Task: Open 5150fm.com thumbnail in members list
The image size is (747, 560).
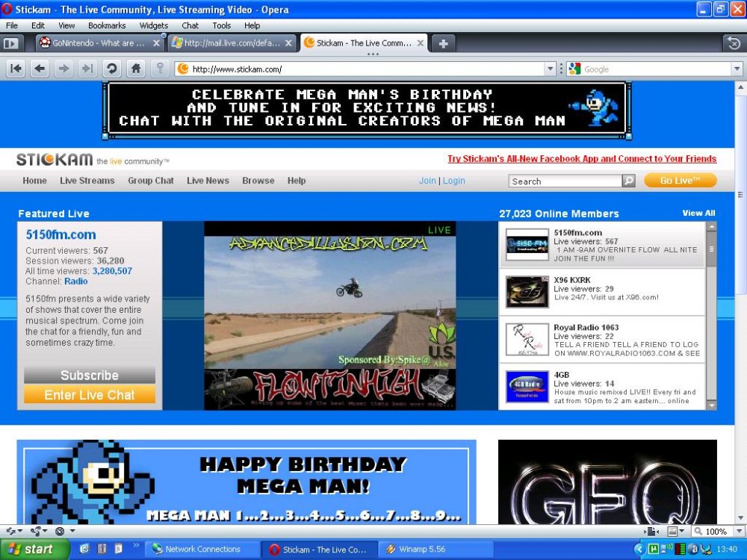Action: click(x=527, y=244)
